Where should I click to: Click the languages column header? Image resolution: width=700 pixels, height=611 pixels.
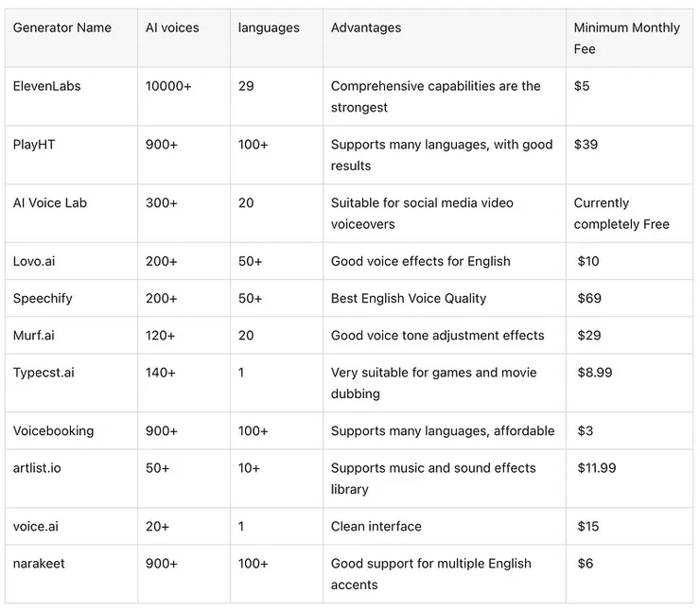pos(269,28)
